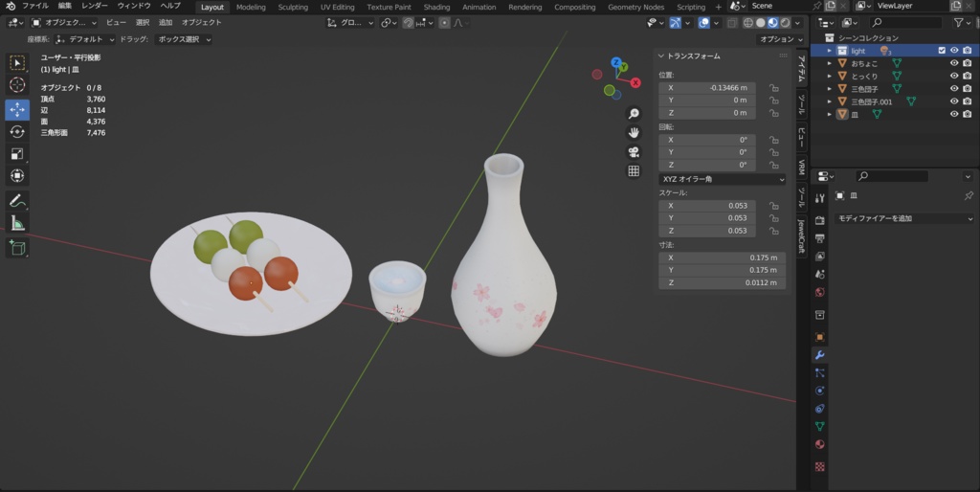Open the オプション dropdown

pos(781,39)
